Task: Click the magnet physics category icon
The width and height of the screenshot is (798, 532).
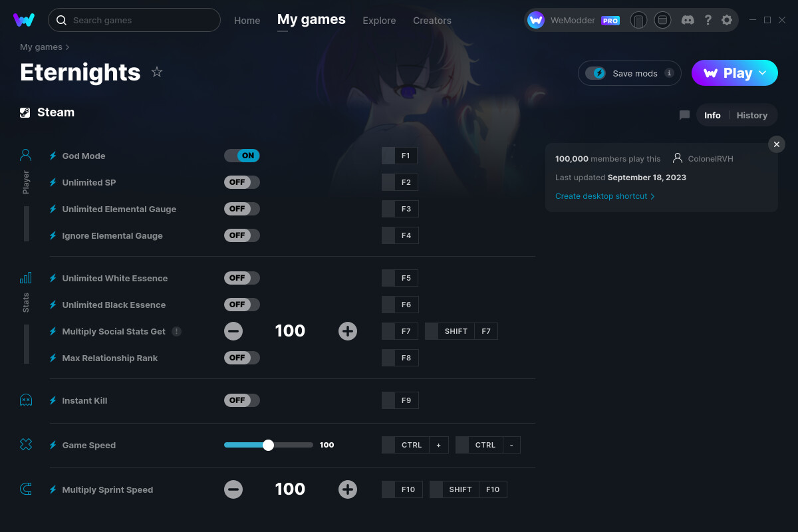Action: point(26,489)
